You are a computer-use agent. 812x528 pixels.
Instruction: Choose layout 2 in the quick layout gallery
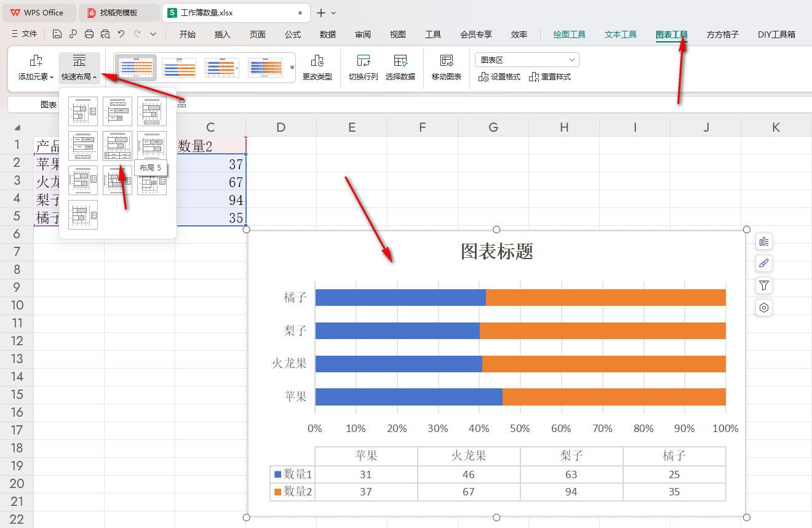coord(117,111)
